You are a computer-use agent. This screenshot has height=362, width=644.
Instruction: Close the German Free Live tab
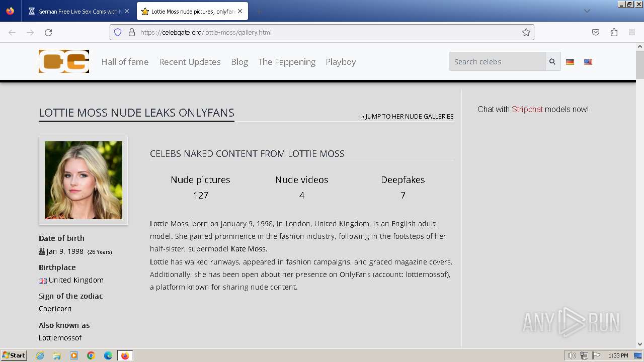tap(127, 11)
